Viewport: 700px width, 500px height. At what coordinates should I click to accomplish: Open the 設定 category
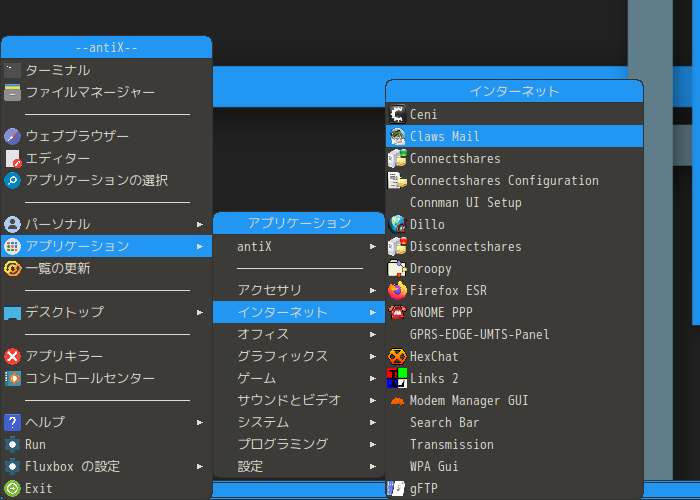click(x=299, y=467)
